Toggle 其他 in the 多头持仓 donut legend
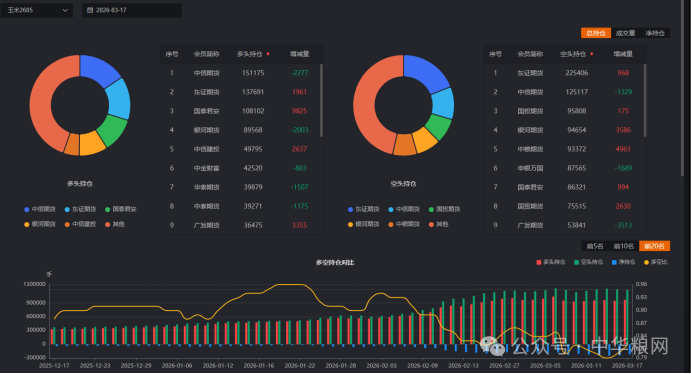 [x=115, y=224]
